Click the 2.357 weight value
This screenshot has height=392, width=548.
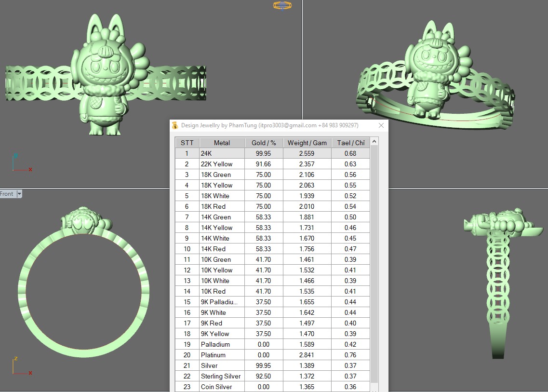pyautogui.click(x=307, y=164)
